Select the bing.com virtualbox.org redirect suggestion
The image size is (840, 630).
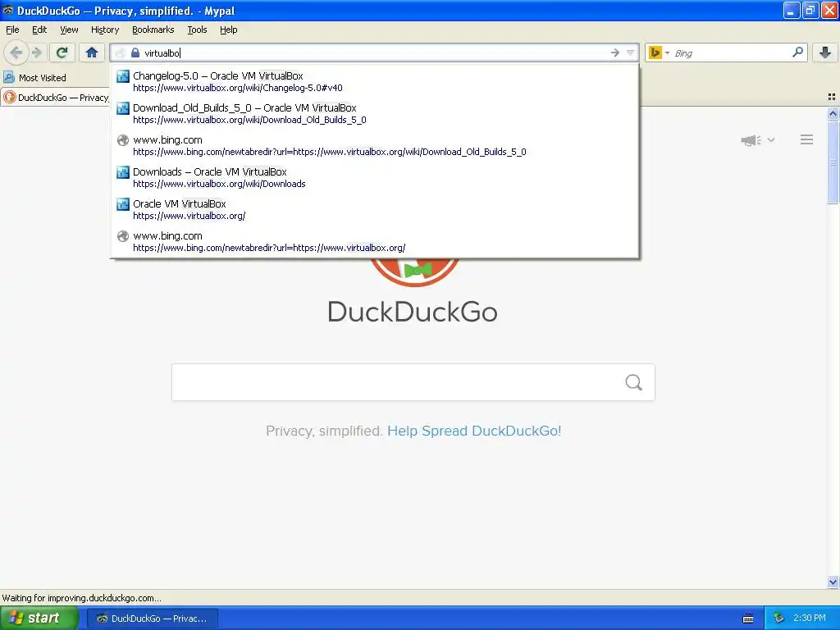tap(374, 242)
